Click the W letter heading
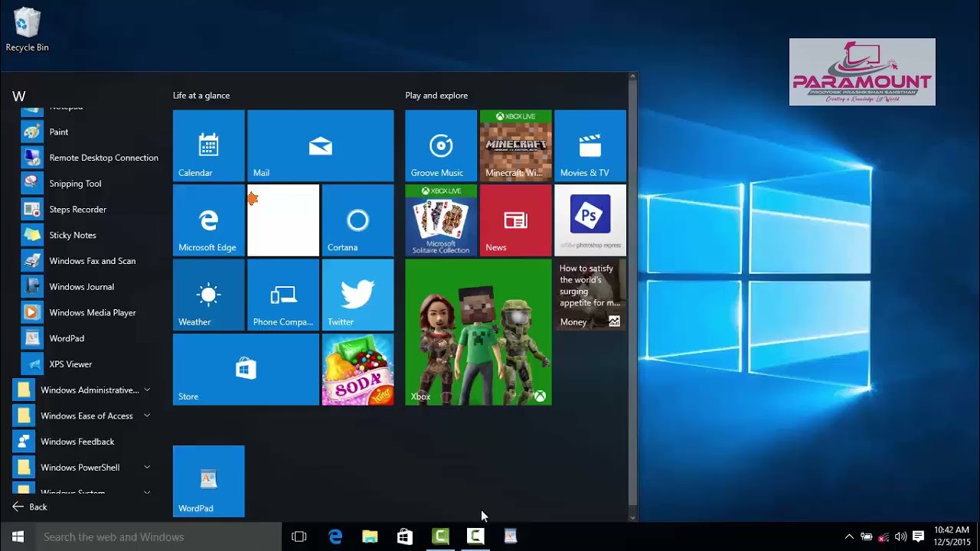The width and height of the screenshot is (980, 551). (x=19, y=96)
